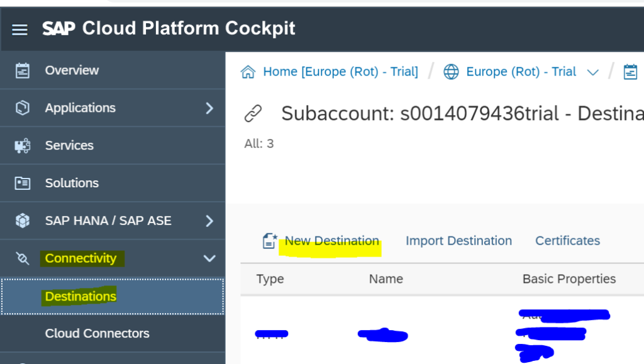Click the SAP logo in header
This screenshot has width=644, height=364.
58,29
